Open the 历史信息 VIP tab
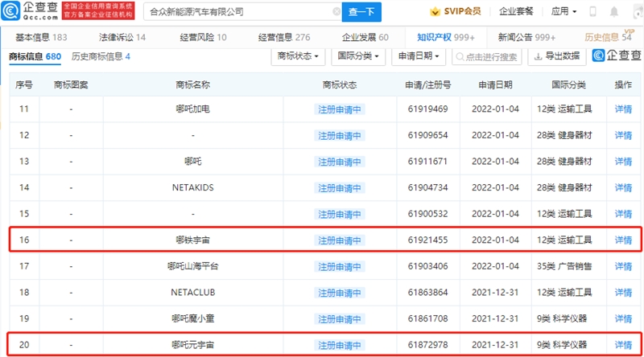 (608, 36)
